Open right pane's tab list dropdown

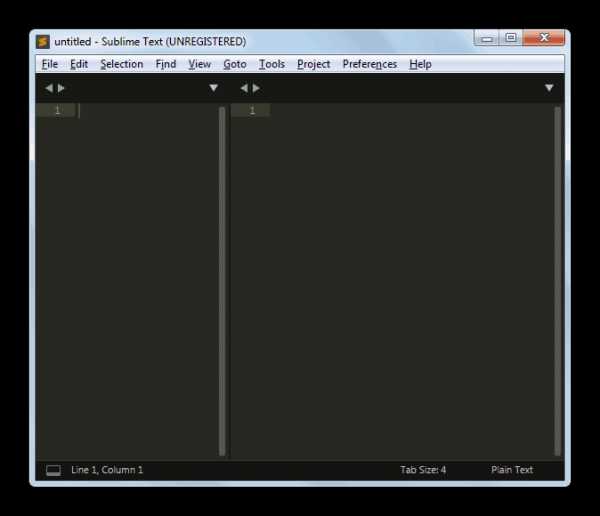click(x=549, y=88)
